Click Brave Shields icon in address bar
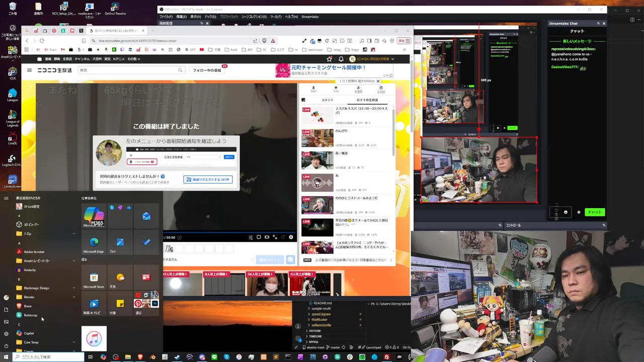 click(264, 41)
